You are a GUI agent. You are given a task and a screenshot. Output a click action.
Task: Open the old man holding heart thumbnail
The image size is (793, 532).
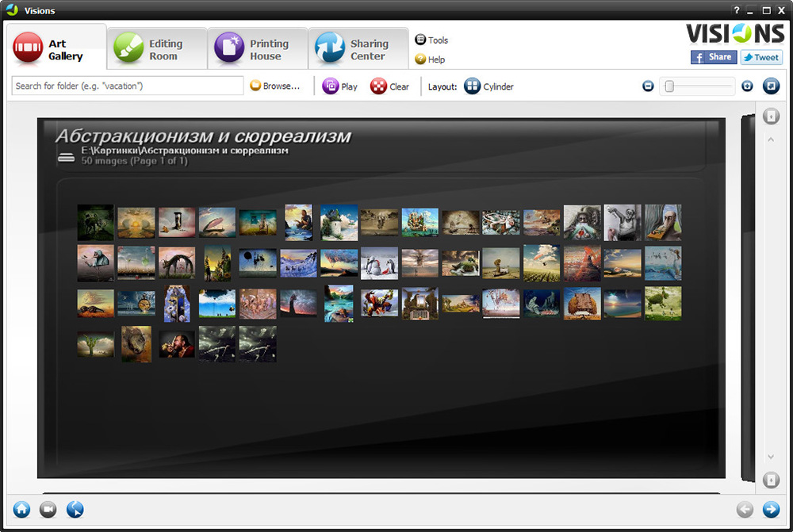(x=582, y=222)
